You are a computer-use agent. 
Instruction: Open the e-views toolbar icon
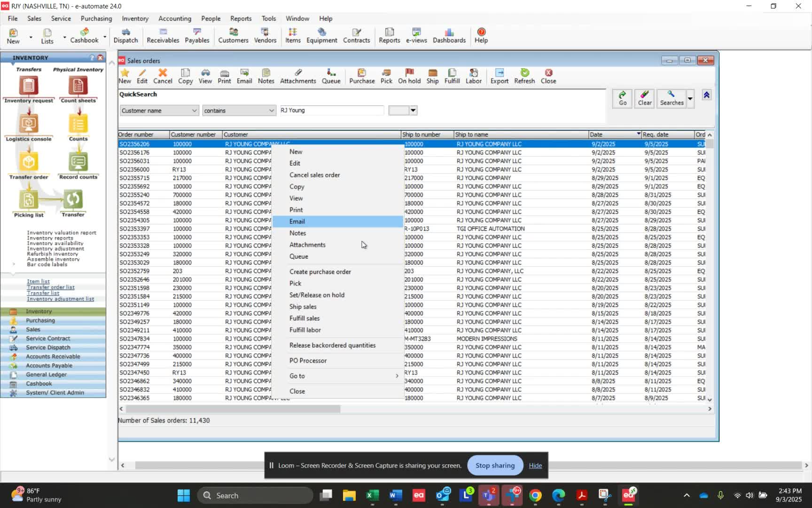point(416,36)
